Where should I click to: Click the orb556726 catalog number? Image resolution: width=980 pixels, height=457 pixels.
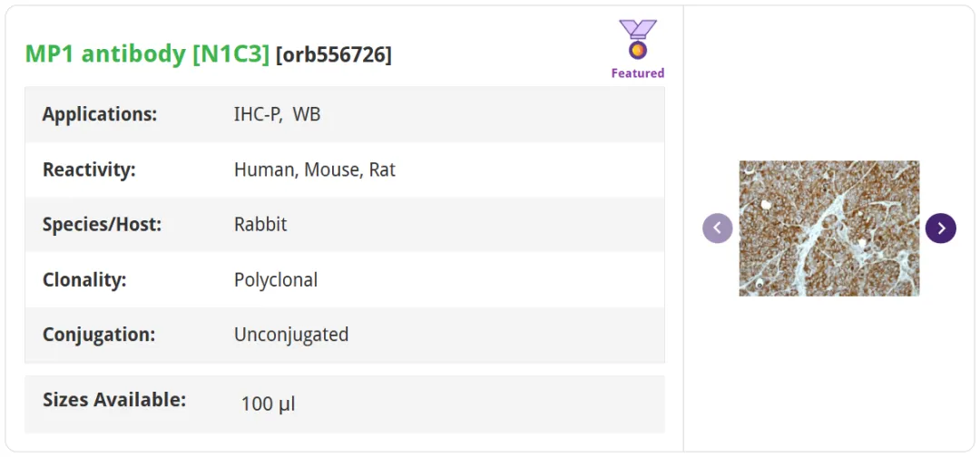(334, 55)
